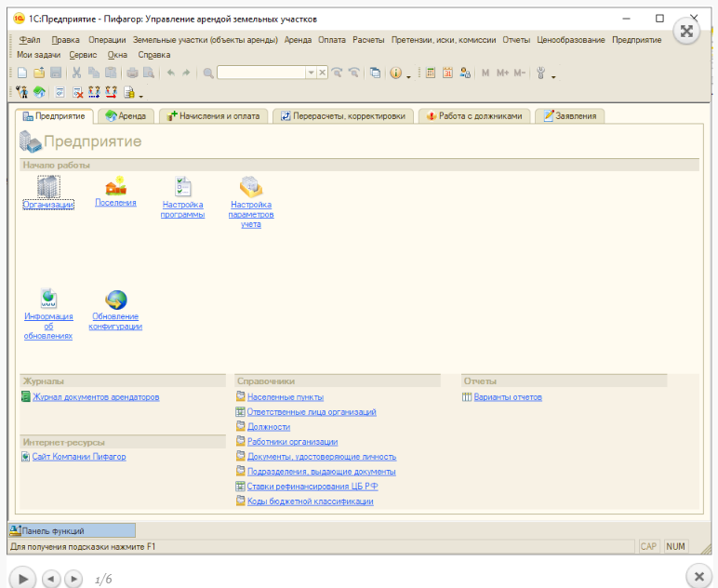Open the calendar toolbar icon

(x=447, y=73)
